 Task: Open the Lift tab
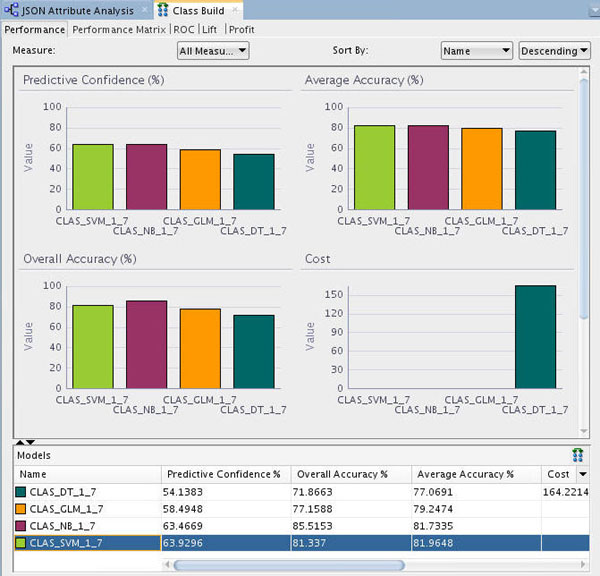coord(209,29)
